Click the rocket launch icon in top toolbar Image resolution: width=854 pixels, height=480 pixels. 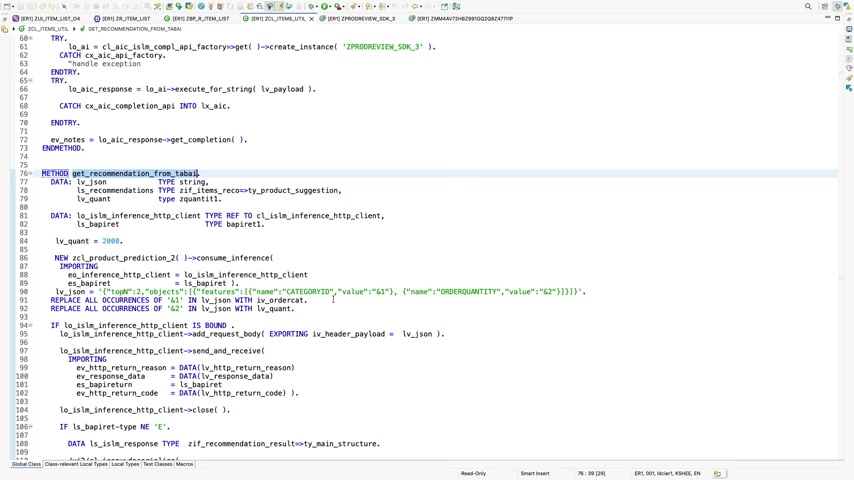pyautogui.click(x=354, y=7)
